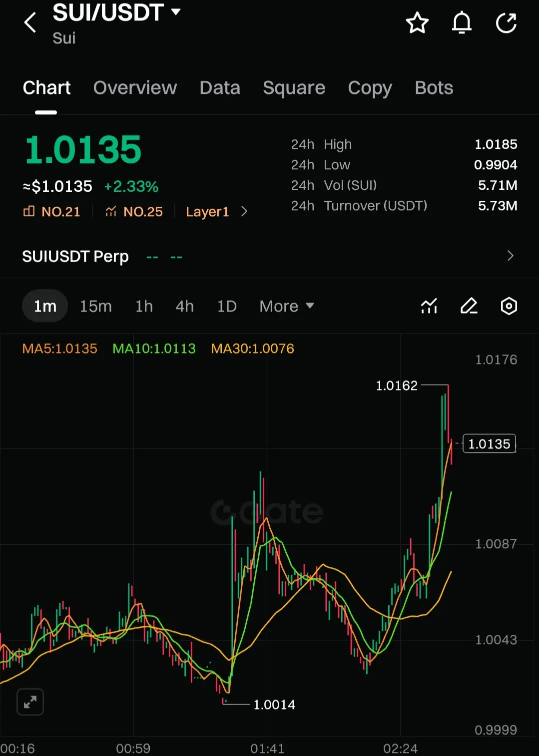This screenshot has width=539, height=756.
Task: Tap the MA10:1.0113 indicator label
Action: click(x=154, y=349)
